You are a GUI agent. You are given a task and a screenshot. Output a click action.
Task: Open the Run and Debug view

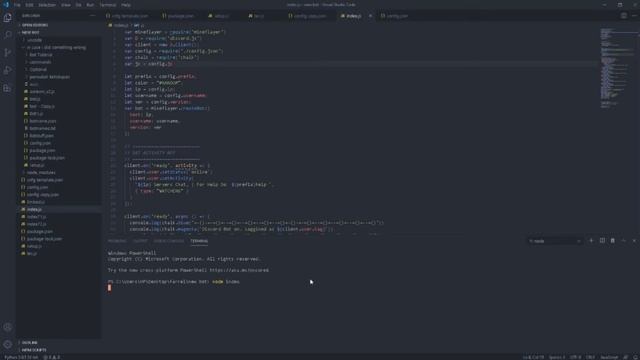7,70
